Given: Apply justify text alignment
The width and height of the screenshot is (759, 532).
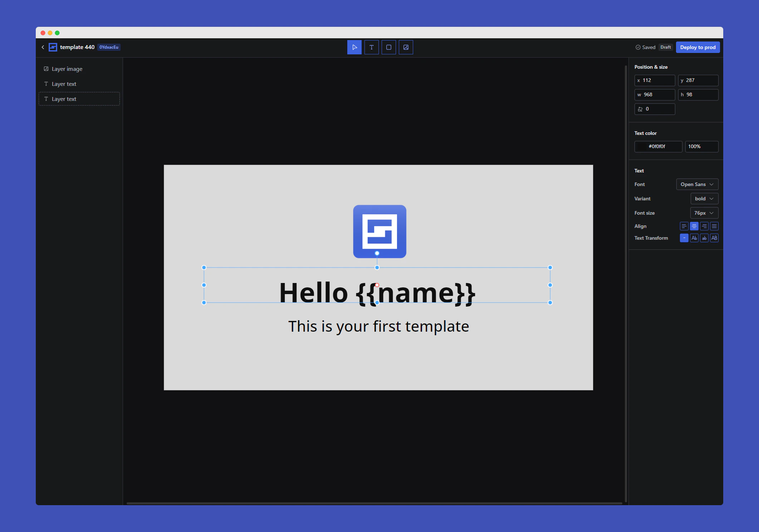Looking at the screenshot, I should [x=714, y=226].
